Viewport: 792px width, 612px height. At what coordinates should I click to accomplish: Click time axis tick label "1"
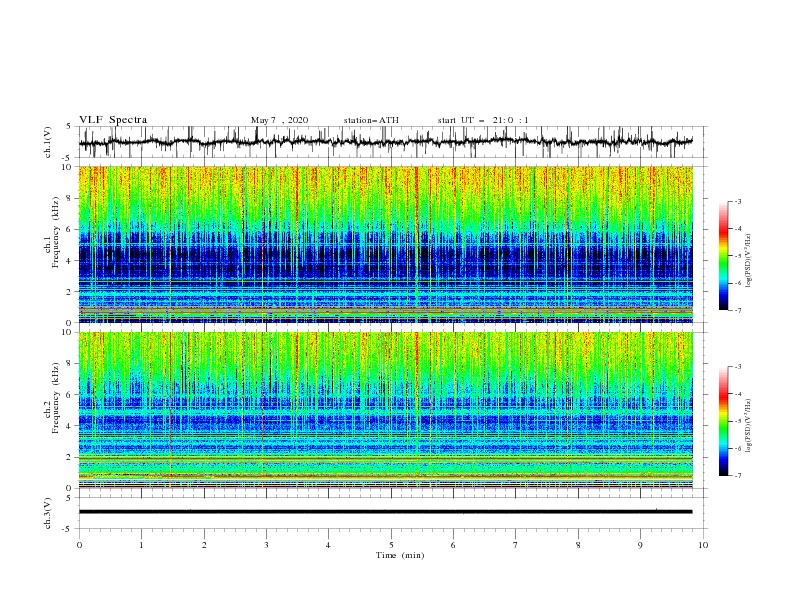[141, 545]
